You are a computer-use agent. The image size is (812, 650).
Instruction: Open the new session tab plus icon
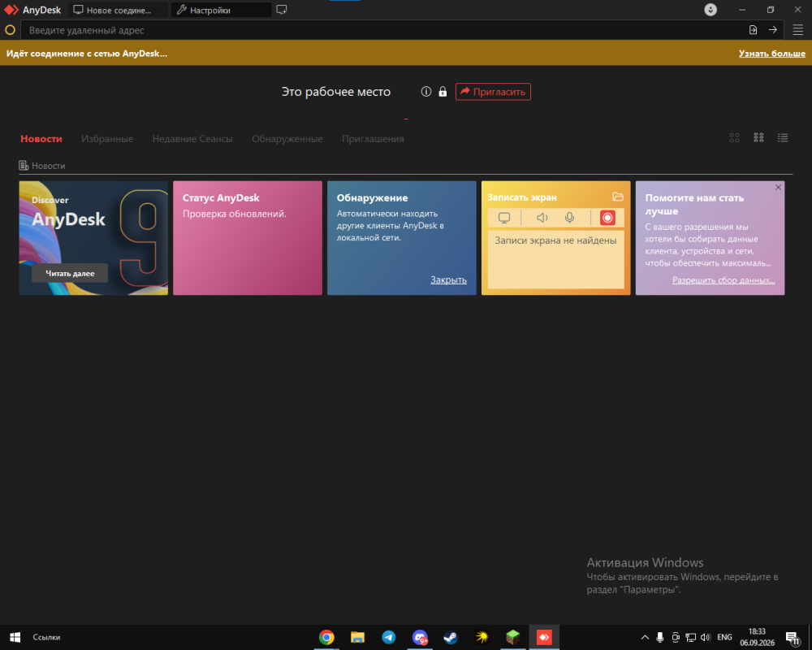(281, 10)
